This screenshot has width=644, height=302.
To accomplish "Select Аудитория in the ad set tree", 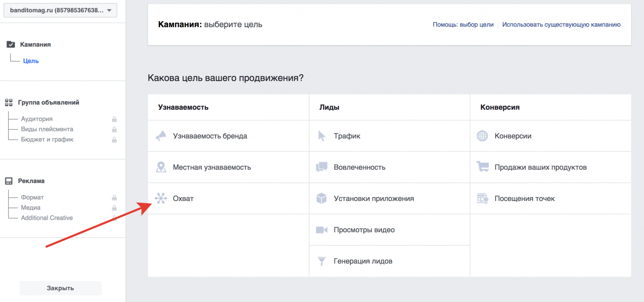I will [x=37, y=119].
